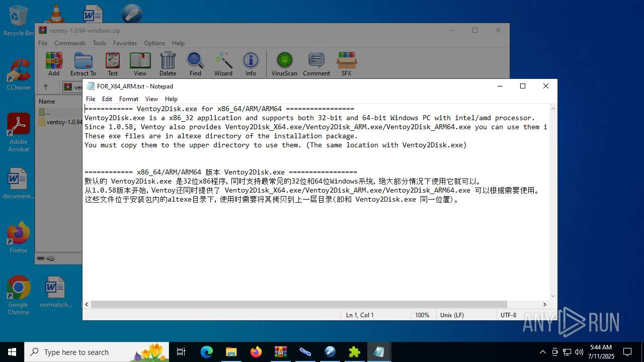Image resolution: width=644 pixels, height=362 pixels.
Task: Select the document Word file on desktop
Action: (19, 184)
